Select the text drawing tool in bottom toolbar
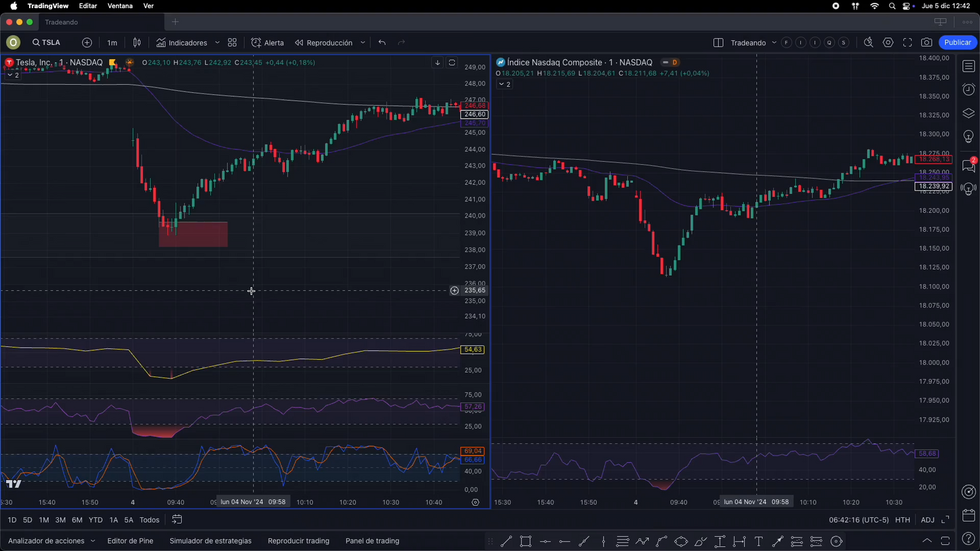 tap(758, 541)
